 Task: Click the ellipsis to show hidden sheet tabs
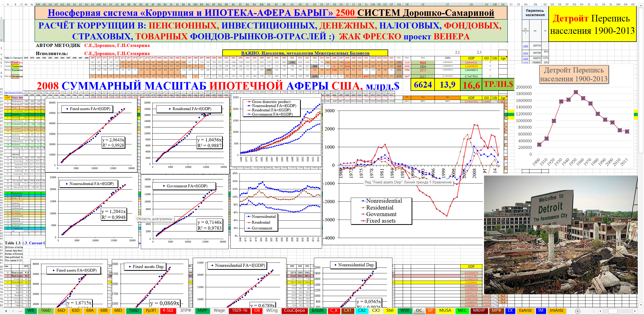[20, 311]
